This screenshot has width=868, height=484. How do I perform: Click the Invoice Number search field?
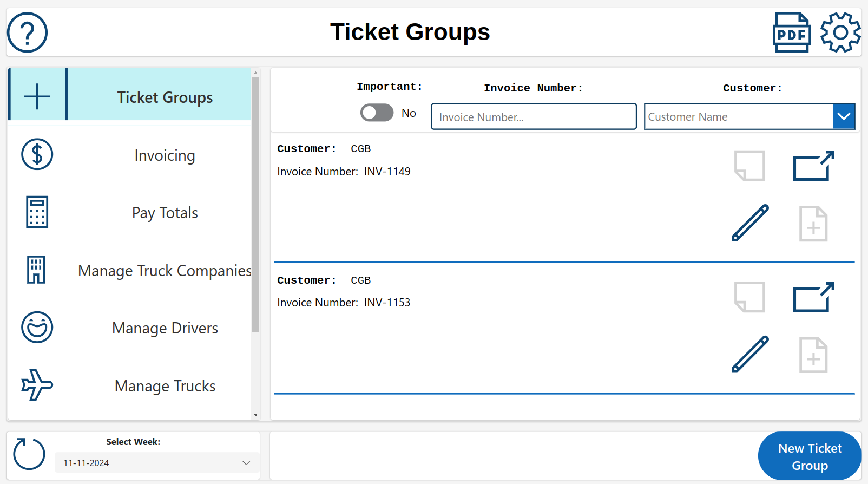click(533, 117)
